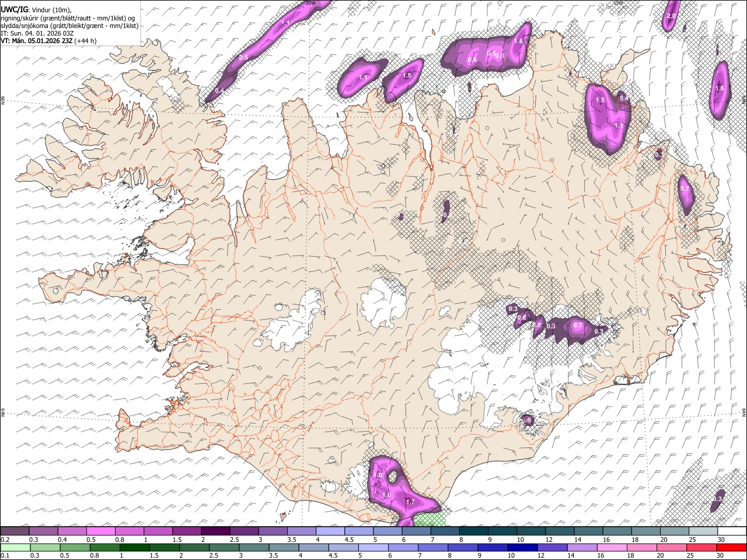The image size is (747, 560).
Task: Select the upper legend swatch starting at 2
Action: pos(215,531)
